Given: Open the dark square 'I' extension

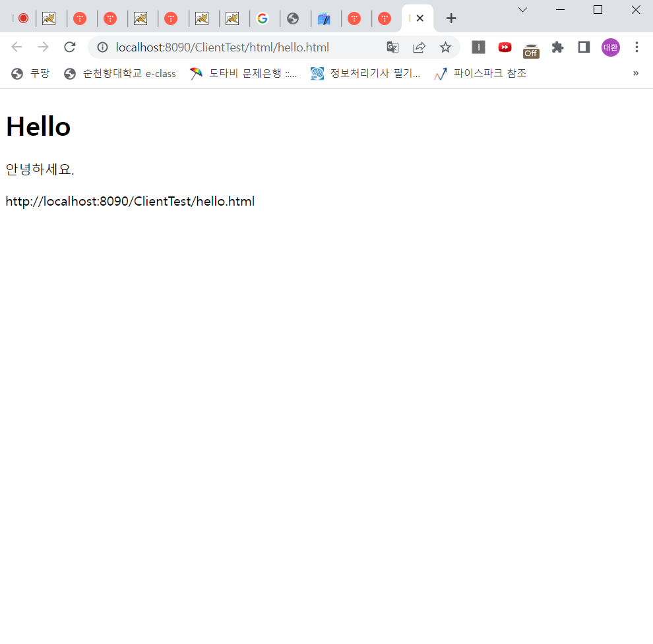Looking at the screenshot, I should pos(478,47).
